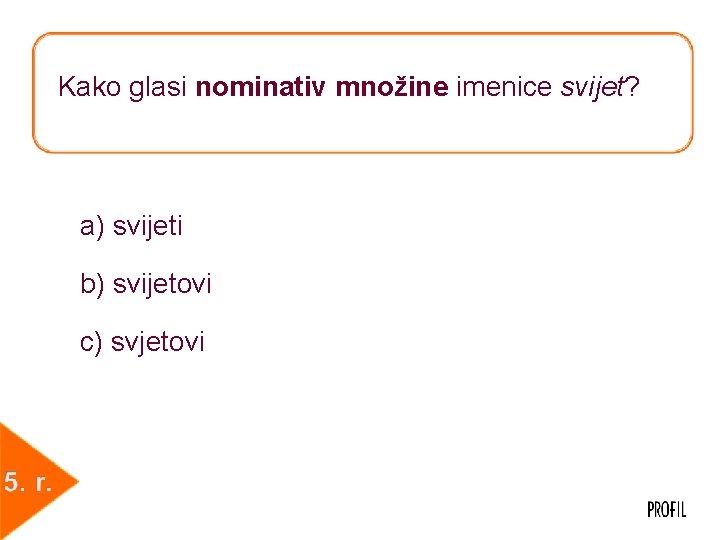
Task: Click the 'a)' option letter
Action: click(x=92, y=227)
